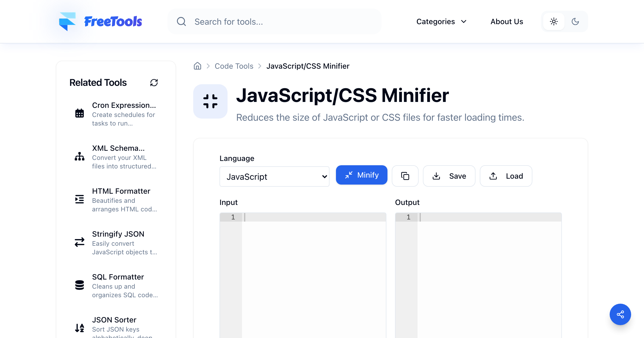Viewport: 644px width, 338px height.
Task: Click JavaScript/CSS Minifier breadcrumb text
Action: [x=308, y=66]
